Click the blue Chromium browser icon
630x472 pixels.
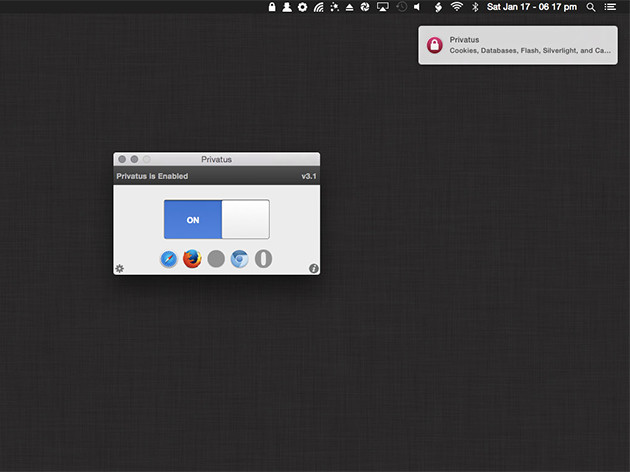pyautogui.click(x=240, y=259)
